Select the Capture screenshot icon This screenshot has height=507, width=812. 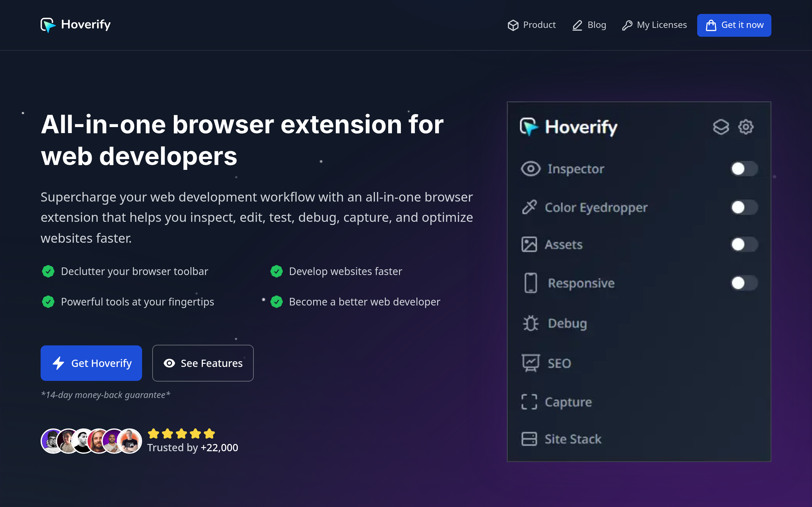pyautogui.click(x=529, y=402)
